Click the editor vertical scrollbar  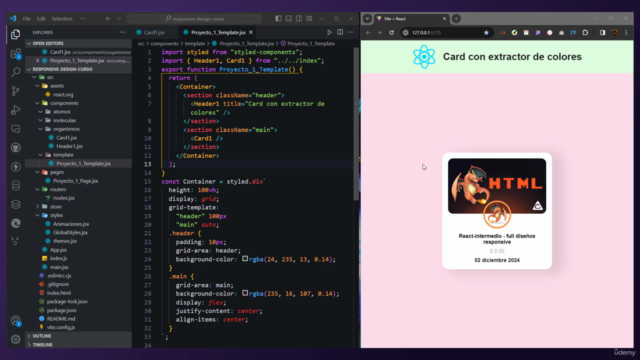click(356, 124)
